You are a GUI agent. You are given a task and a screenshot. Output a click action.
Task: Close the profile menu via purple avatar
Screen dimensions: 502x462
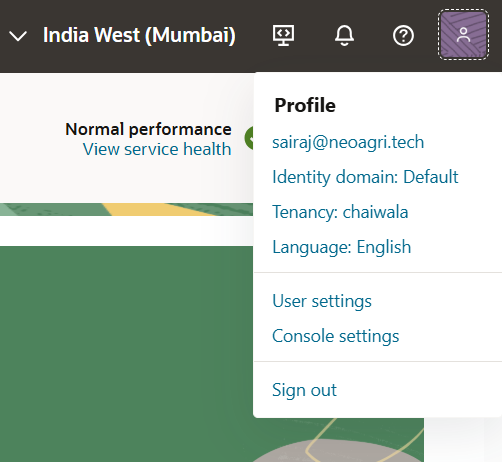(463, 35)
